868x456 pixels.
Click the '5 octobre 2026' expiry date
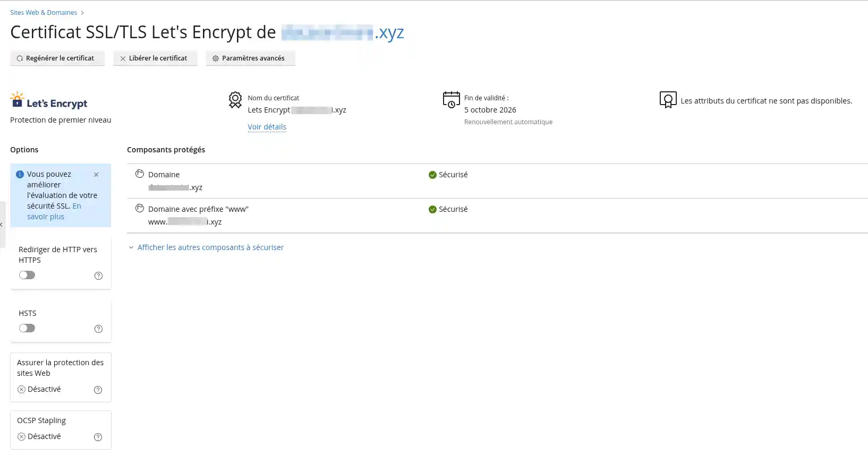tap(490, 110)
